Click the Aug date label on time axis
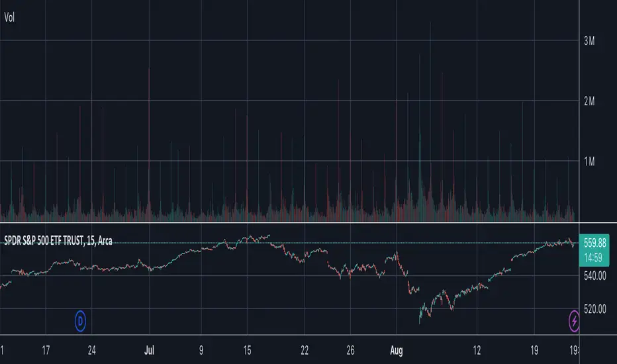This screenshot has height=364, width=617. pyautogui.click(x=397, y=350)
